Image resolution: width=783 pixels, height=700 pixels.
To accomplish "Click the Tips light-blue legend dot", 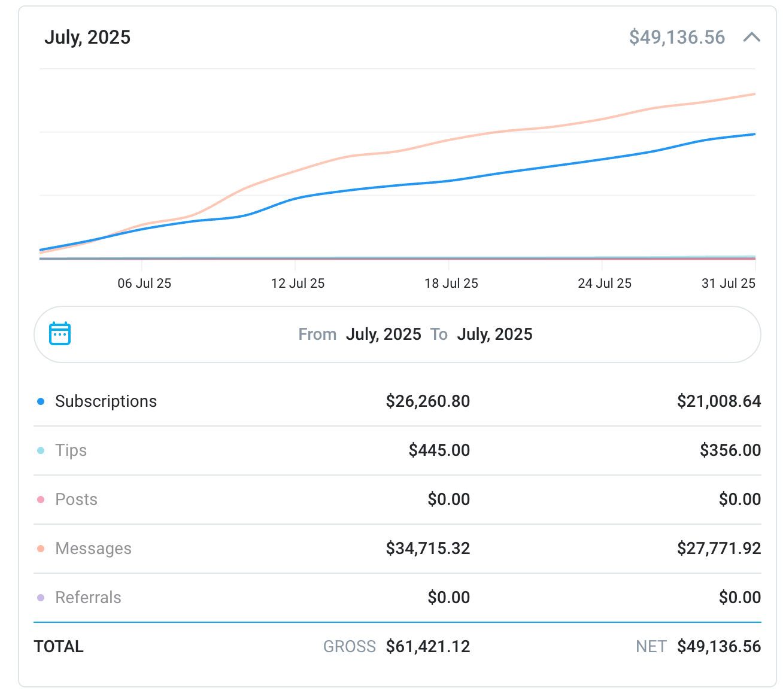I will 41,451.
